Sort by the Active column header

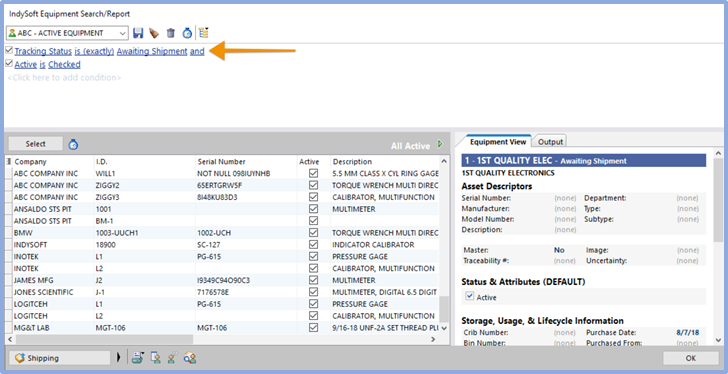[x=313, y=161]
